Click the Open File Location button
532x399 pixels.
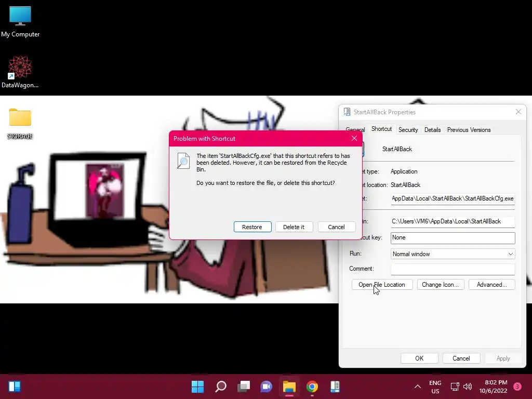click(x=382, y=285)
